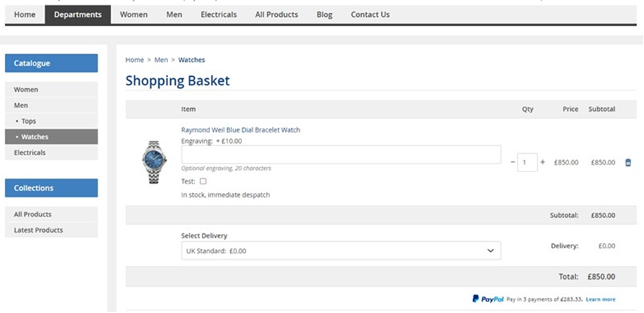Open the Departments navigation tab

pyautogui.click(x=78, y=14)
